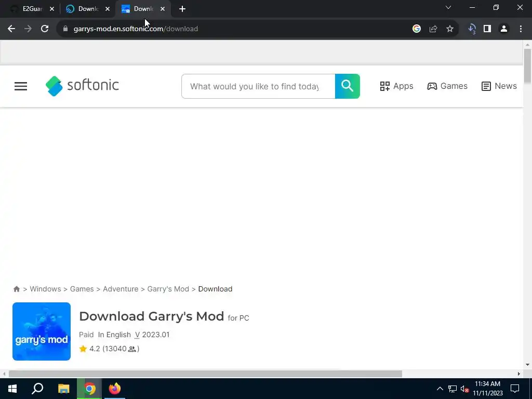Go to Garry's Mod breadcrumb
The width and height of the screenshot is (532, 399).
[168, 289]
